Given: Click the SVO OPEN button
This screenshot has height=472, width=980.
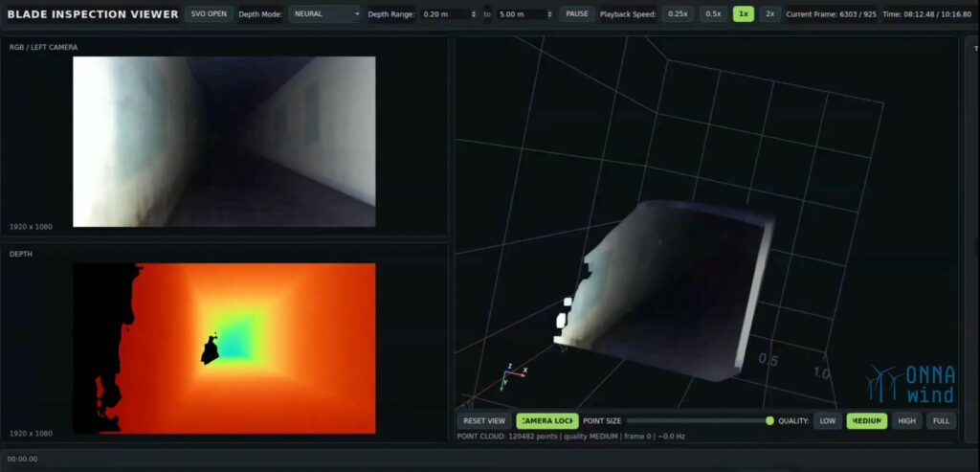Looking at the screenshot, I should pyautogui.click(x=209, y=13).
